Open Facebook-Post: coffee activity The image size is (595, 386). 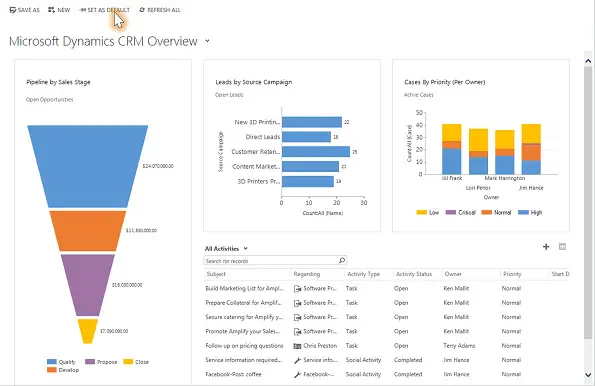[233, 374]
